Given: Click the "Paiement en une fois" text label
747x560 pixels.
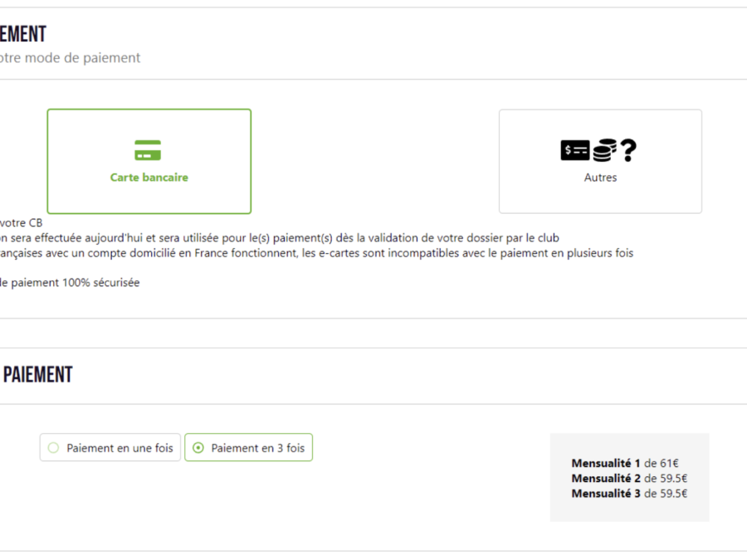Looking at the screenshot, I should tap(120, 448).
